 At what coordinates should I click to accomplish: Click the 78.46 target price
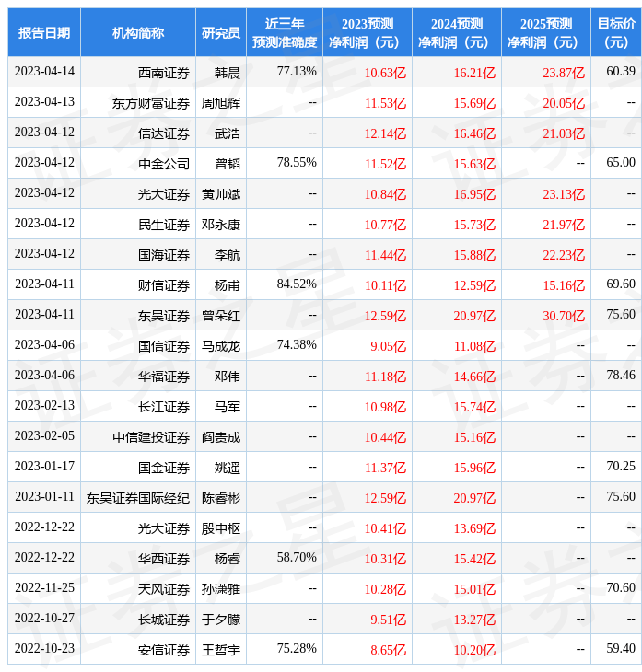click(621, 376)
